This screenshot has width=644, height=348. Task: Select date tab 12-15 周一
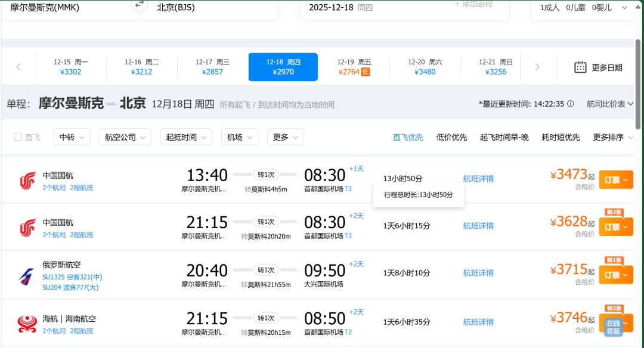pos(70,67)
